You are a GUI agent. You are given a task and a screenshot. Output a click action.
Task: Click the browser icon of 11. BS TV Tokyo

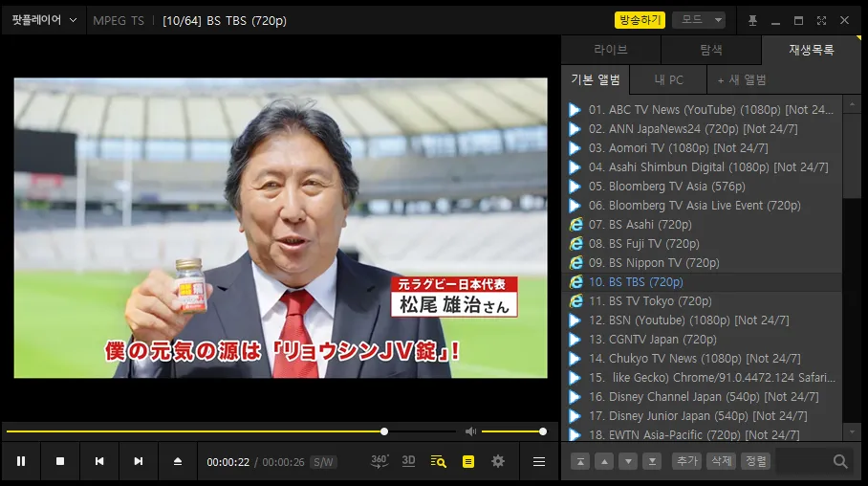pyautogui.click(x=575, y=301)
